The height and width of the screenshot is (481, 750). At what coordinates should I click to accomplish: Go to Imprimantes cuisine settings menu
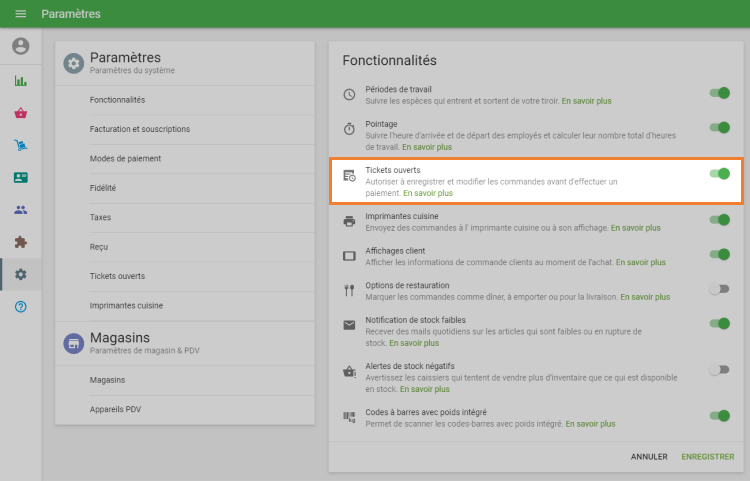126,305
